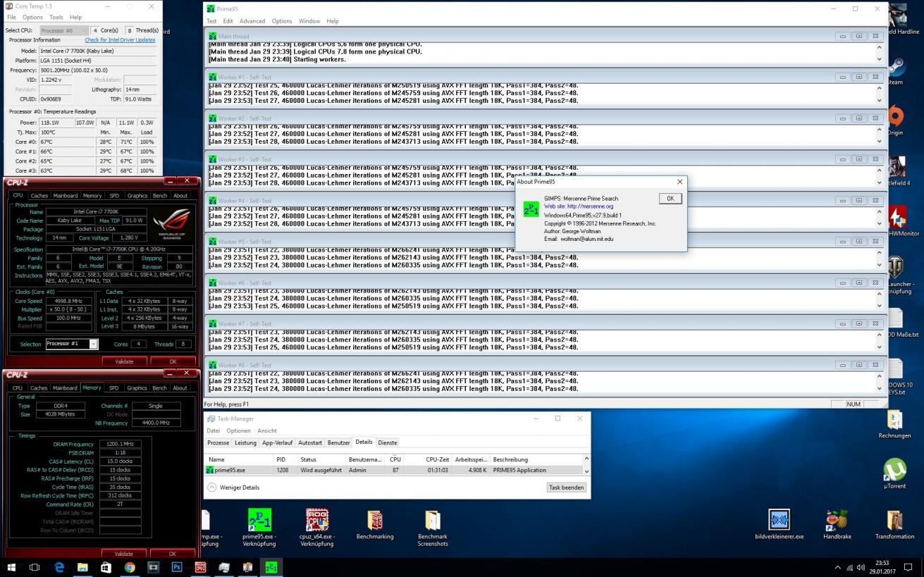Click the Prime95 icon in About dialog

[531, 209]
